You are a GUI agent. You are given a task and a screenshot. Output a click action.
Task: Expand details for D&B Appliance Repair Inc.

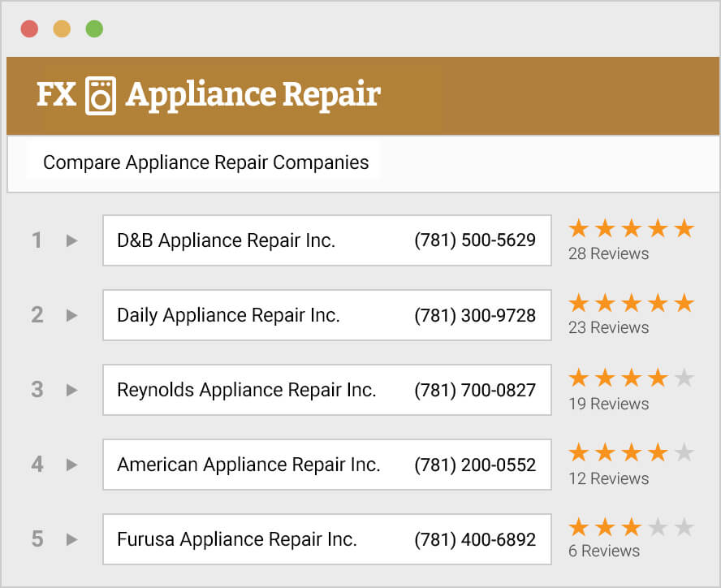71,240
